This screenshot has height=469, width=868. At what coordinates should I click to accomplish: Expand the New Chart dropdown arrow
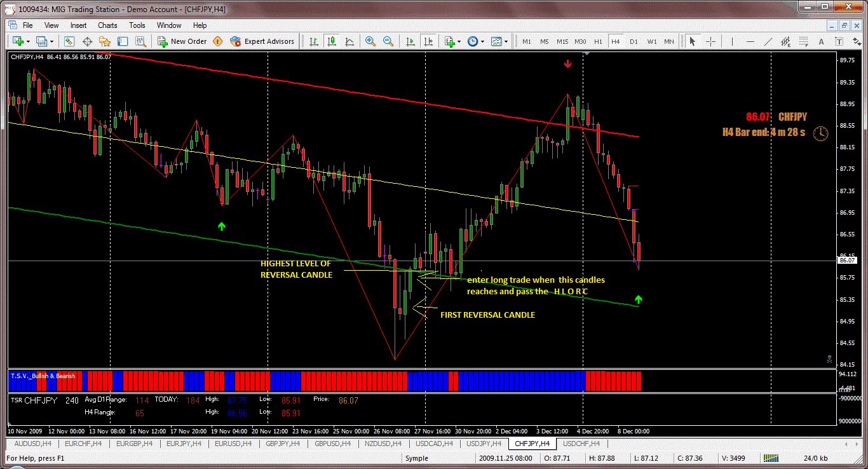click(27, 41)
